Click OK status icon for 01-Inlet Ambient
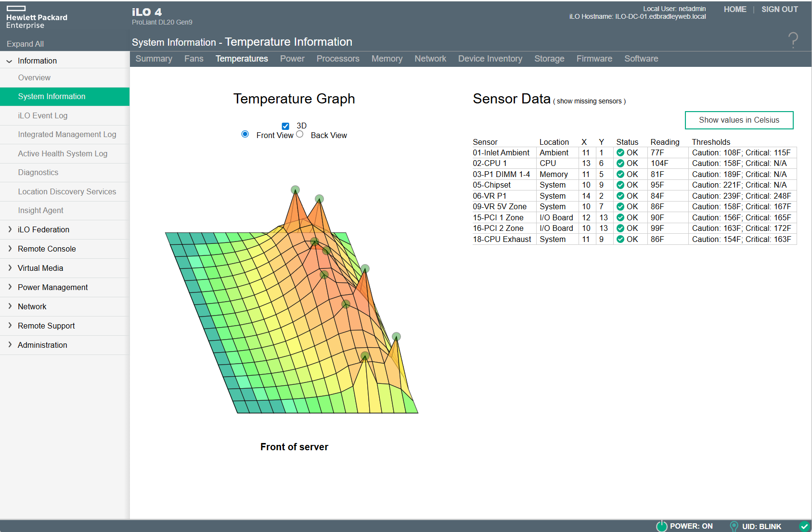Image resolution: width=812 pixels, height=532 pixels. (620, 152)
